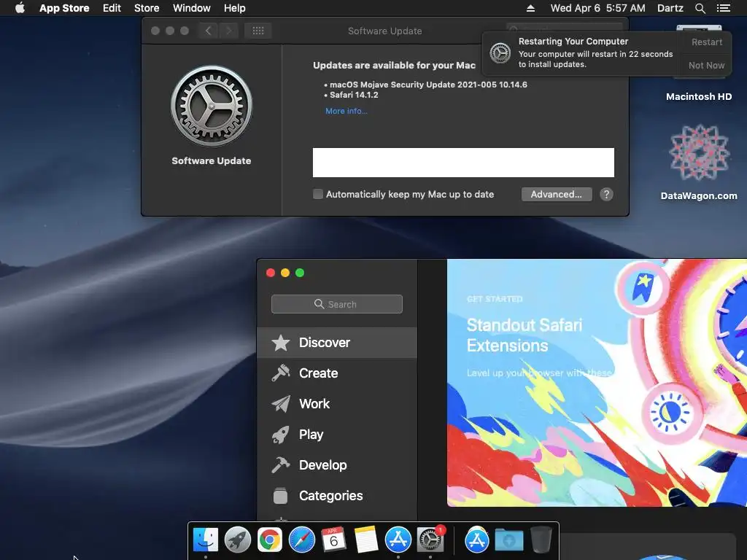Open Calendar from the Dock
Screen dimensions: 747x560
333,540
